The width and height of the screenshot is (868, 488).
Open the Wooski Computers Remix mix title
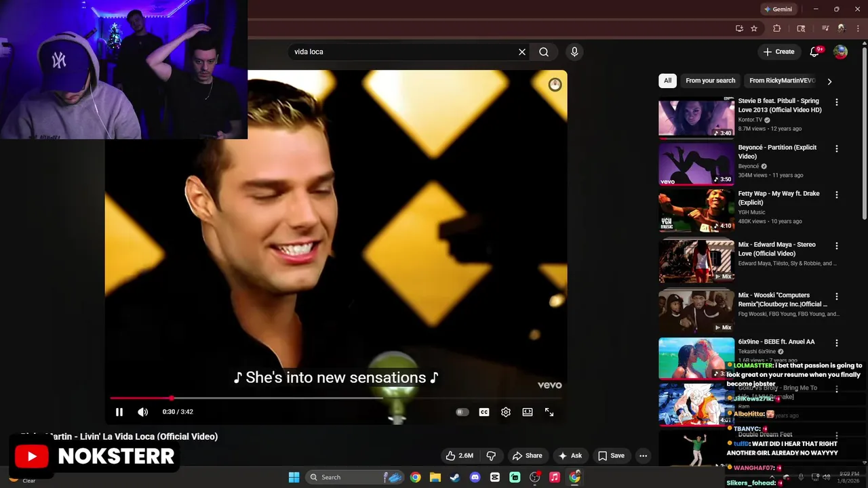[x=783, y=300]
